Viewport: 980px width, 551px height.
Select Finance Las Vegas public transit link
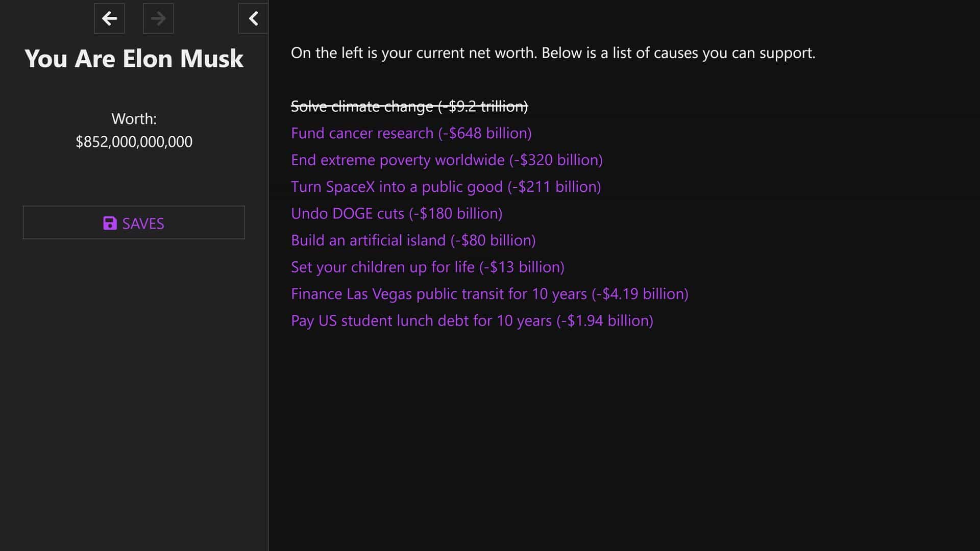coord(489,294)
